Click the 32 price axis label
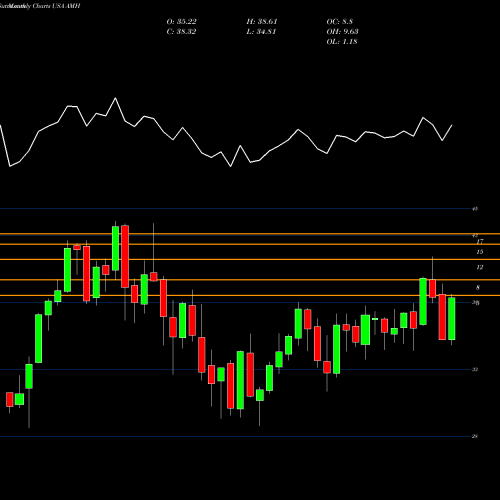 475,369
